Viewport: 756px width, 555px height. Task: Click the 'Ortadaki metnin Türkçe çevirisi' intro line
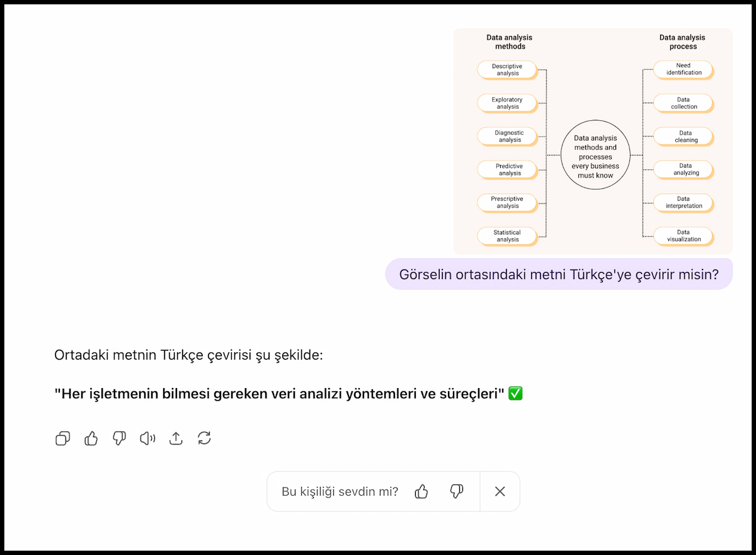pyautogui.click(x=188, y=355)
